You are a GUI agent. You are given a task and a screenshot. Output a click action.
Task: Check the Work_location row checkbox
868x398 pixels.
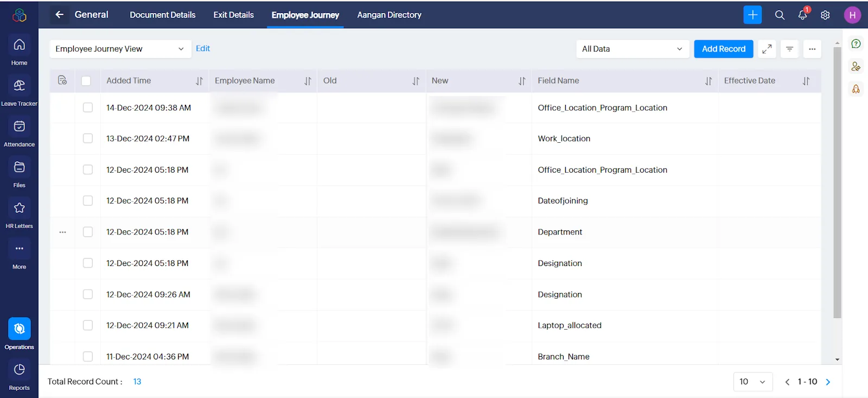coord(88,138)
